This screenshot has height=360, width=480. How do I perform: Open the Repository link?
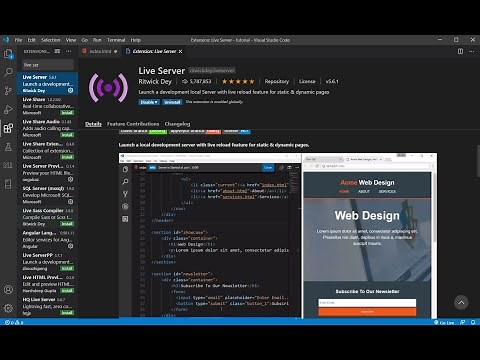pos(277,81)
